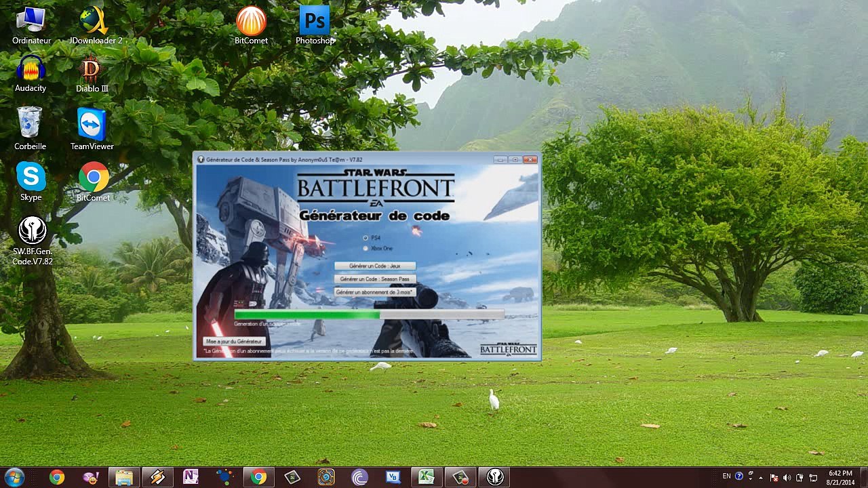Select the Chrome-logo shortcut labeled BitComet
Viewport: 868px width, 488px height.
pyautogui.click(x=93, y=181)
